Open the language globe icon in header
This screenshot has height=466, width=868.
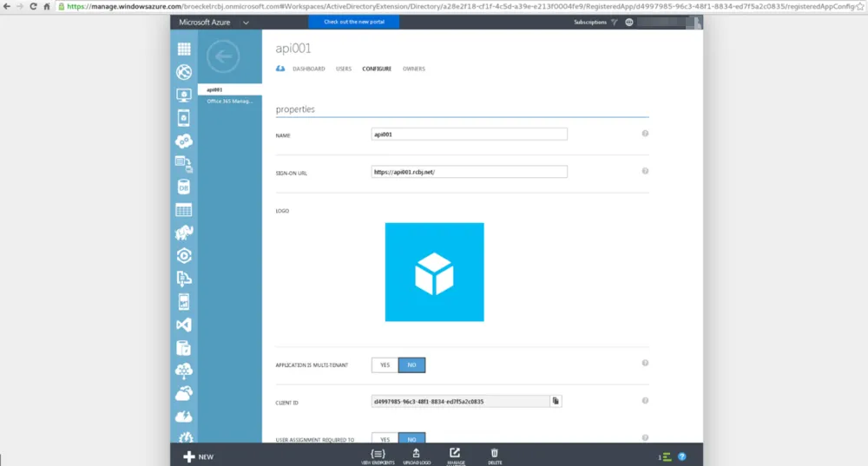pos(628,23)
